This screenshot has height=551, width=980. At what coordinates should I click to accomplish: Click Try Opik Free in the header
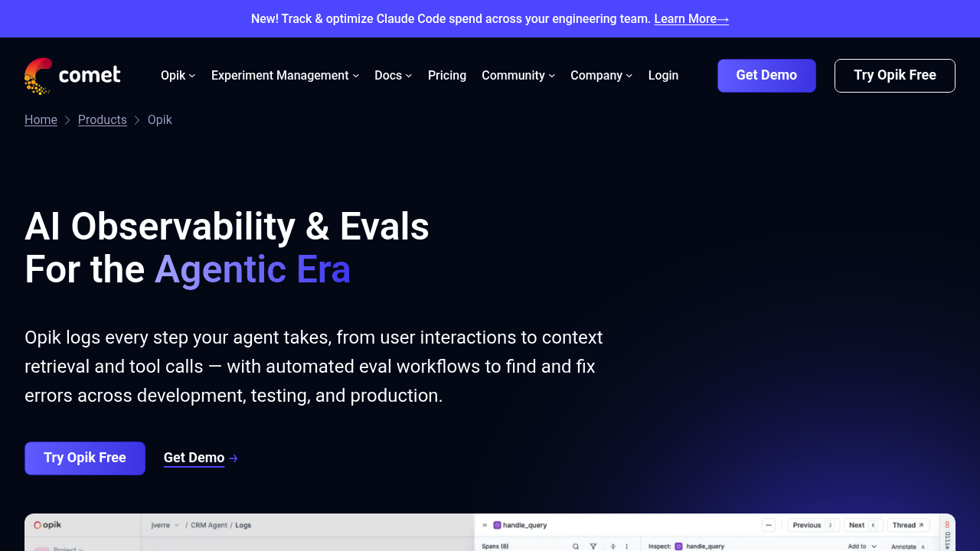point(895,76)
